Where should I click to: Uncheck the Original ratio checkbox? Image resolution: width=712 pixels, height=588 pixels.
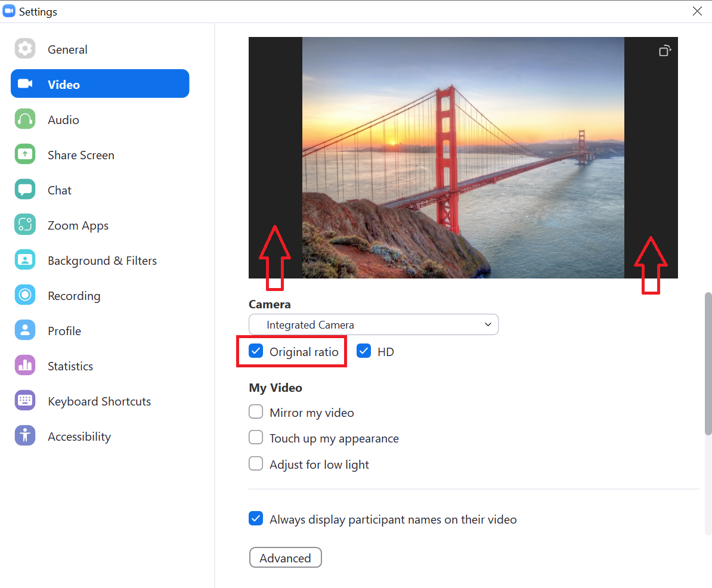(256, 351)
